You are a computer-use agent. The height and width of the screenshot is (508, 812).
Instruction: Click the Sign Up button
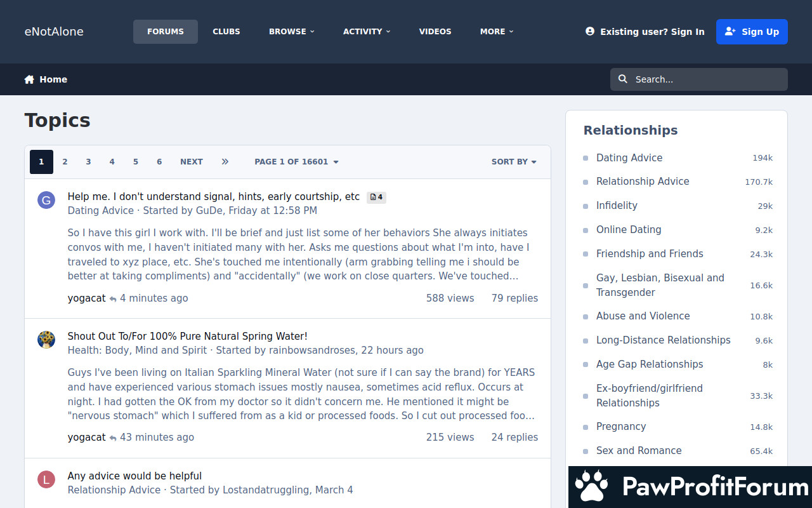coord(752,32)
